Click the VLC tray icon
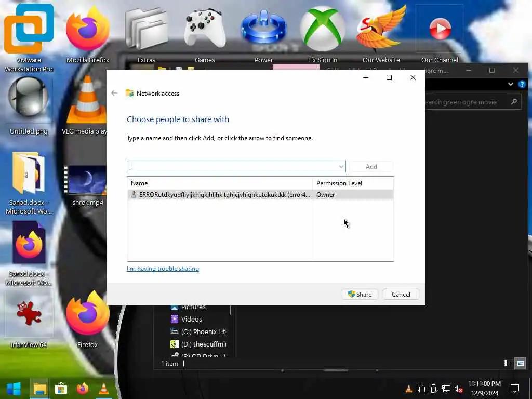The width and height of the screenshot is (532, 399). pos(409,389)
